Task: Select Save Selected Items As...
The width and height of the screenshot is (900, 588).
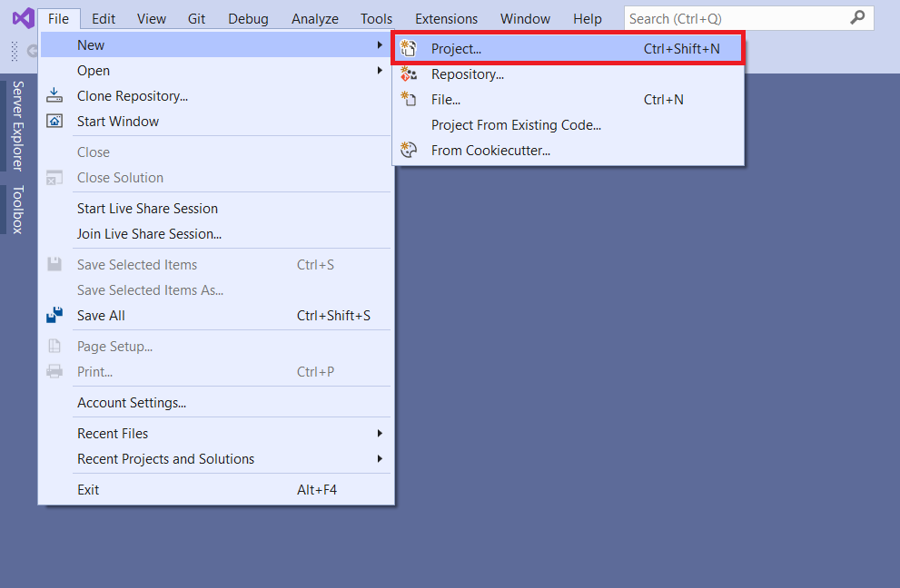Action: pyautogui.click(x=216, y=289)
